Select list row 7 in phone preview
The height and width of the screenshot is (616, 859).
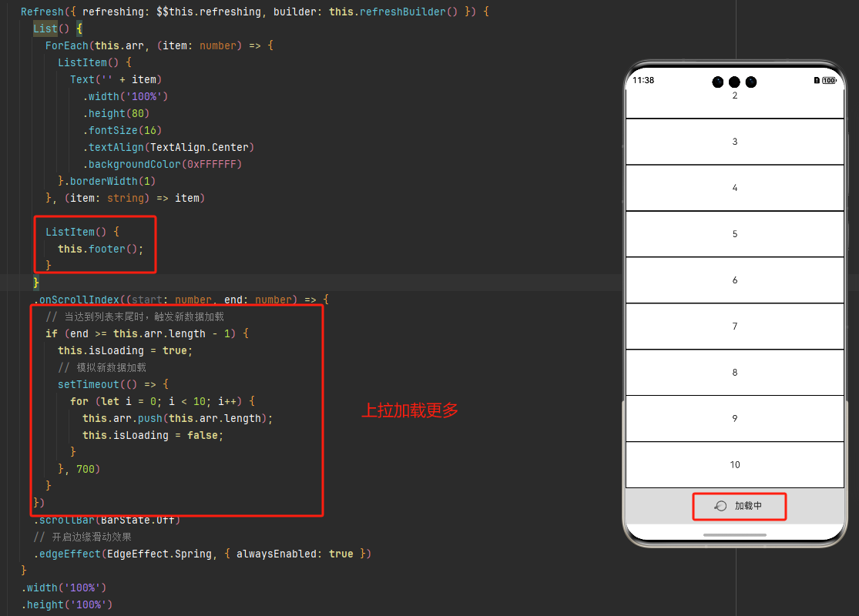[735, 326]
